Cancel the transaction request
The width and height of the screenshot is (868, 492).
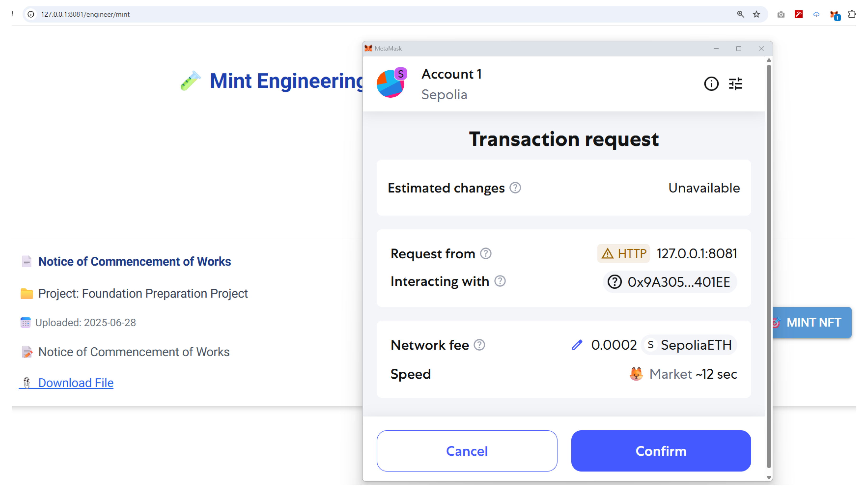pyautogui.click(x=467, y=451)
